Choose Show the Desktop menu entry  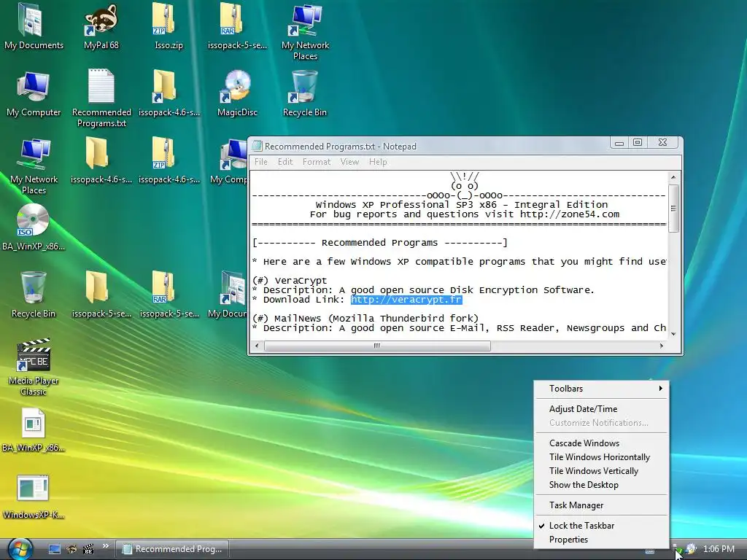click(602, 484)
